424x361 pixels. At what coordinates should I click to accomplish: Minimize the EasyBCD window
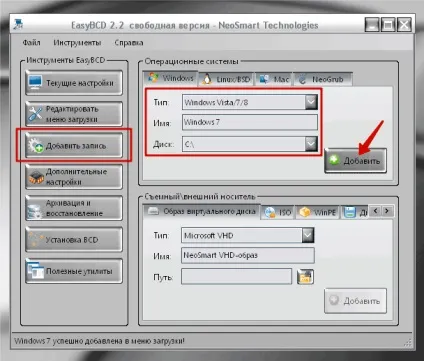tap(372, 25)
